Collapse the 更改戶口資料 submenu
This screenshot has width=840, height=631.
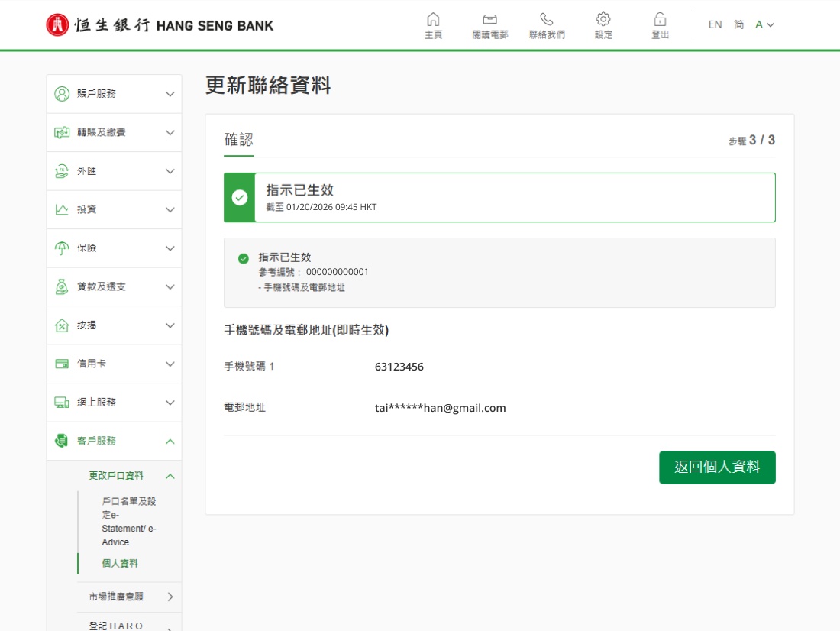pos(170,476)
